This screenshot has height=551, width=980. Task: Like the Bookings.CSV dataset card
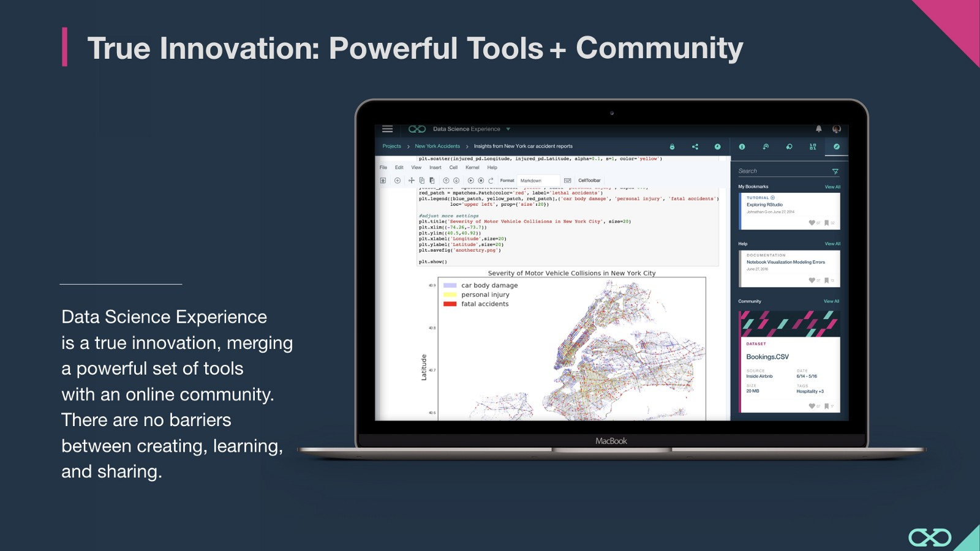812,406
